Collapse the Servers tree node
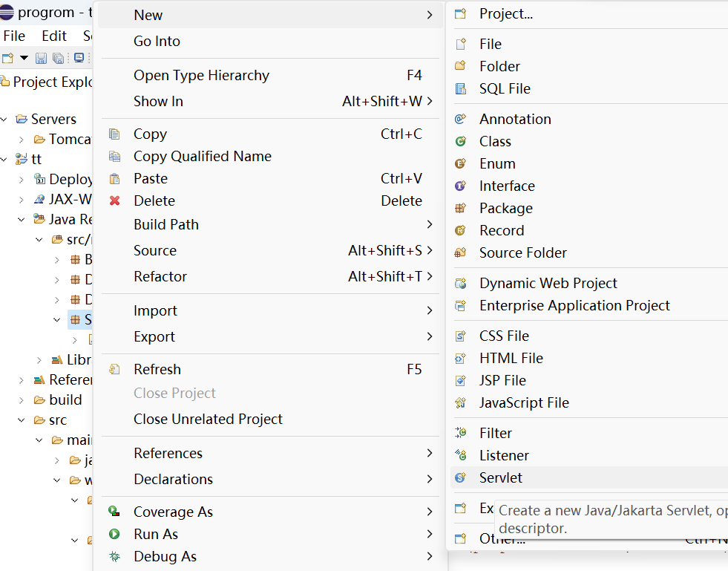 tap(6, 120)
